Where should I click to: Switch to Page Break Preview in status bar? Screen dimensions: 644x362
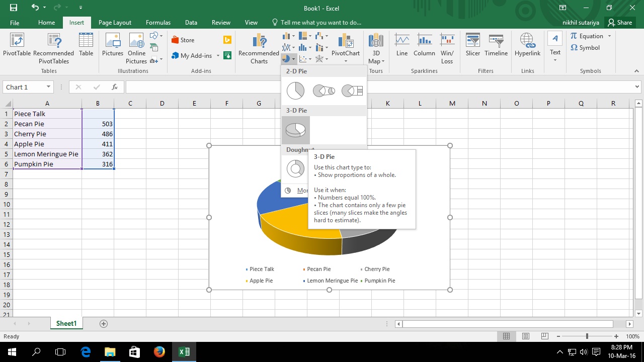544,336
